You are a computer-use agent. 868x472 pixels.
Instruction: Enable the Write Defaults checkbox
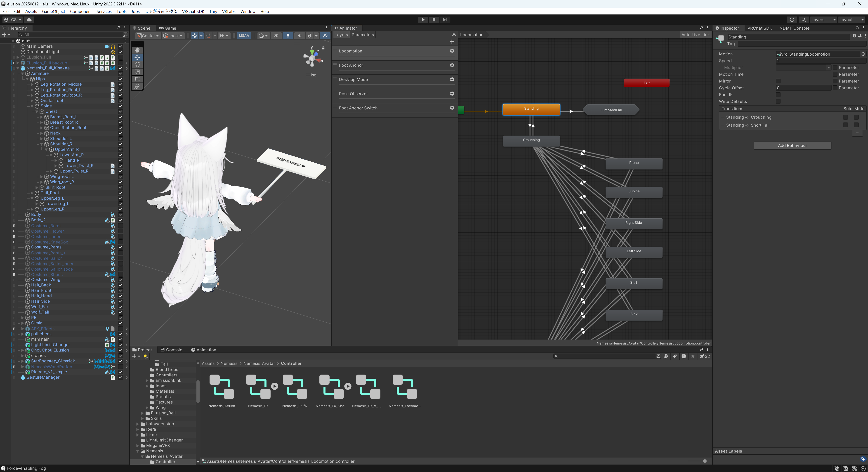click(x=778, y=101)
